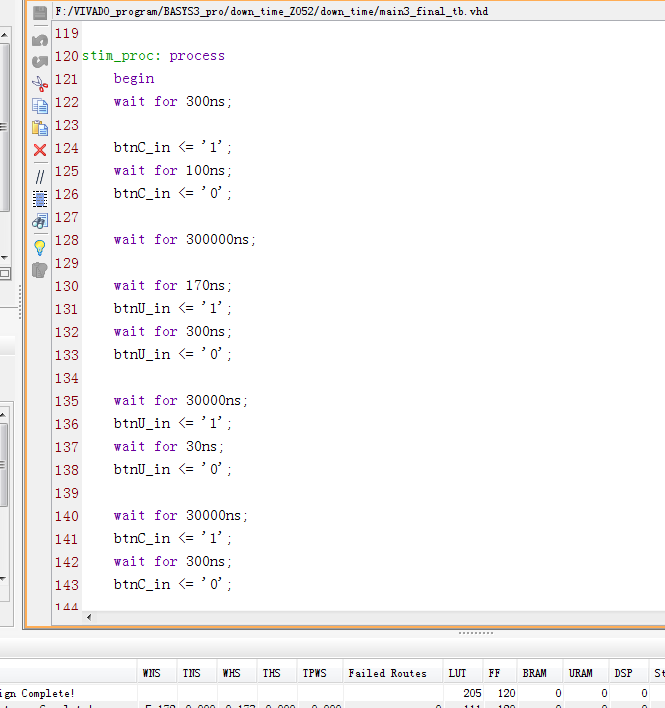Place cursor on line 128 wait statement
The height and width of the screenshot is (708, 665).
pos(184,240)
